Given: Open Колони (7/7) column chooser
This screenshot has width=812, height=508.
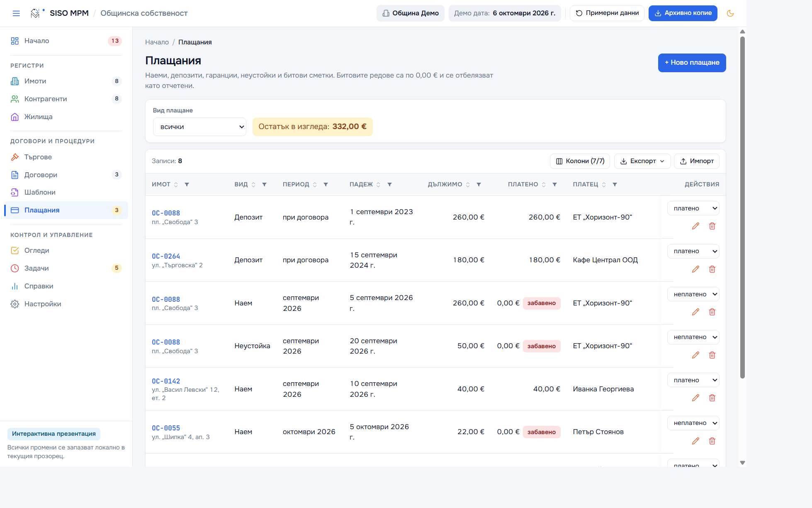Looking at the screenshot, I should click(580, 161).
